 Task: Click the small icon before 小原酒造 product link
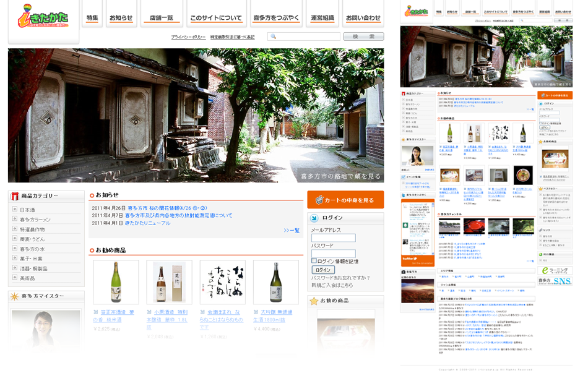149,312
